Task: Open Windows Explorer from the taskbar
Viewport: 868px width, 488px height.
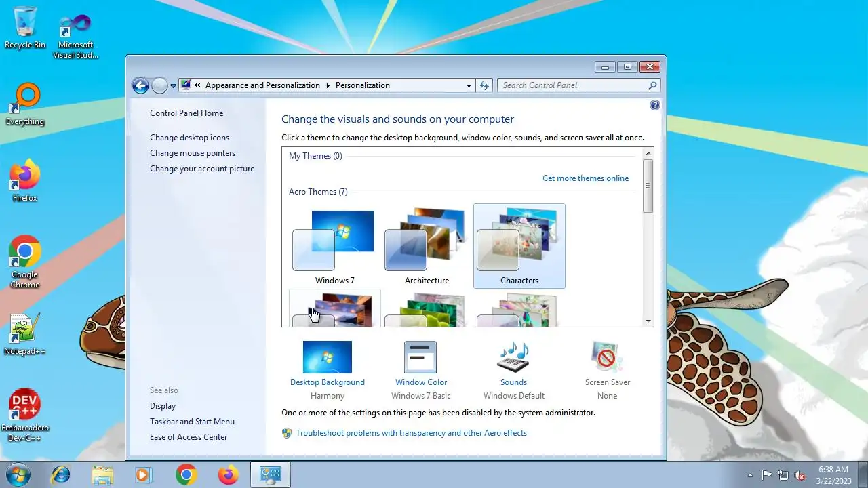Action: point(102,475)
